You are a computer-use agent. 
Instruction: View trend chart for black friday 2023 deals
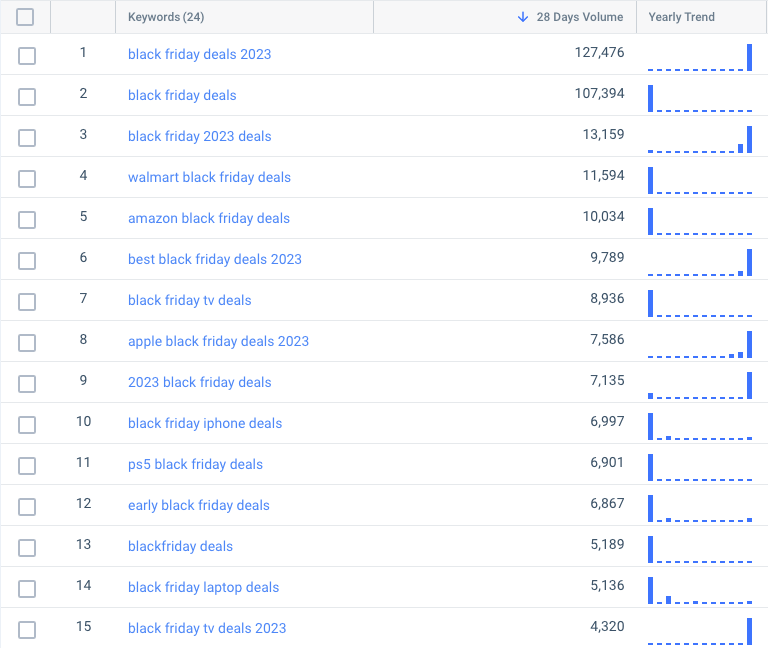(700, 140)
